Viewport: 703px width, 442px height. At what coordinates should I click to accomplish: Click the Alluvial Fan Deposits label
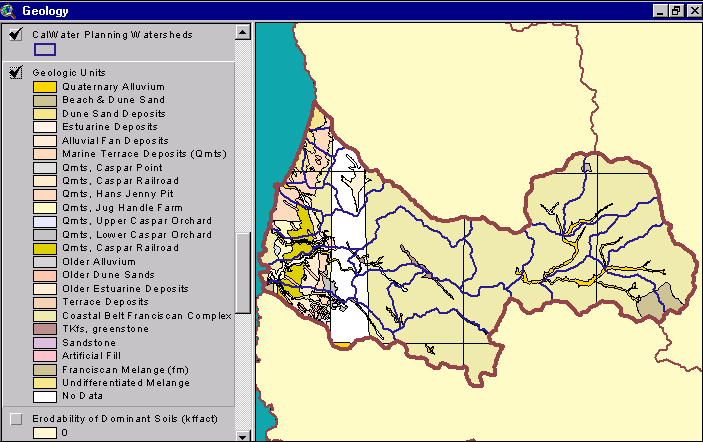click(115, 140)
